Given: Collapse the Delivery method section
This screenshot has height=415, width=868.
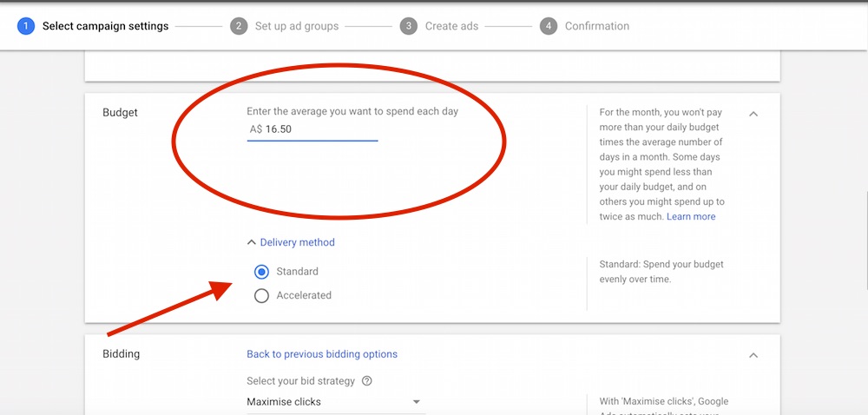Looking at the screenshot, I should 291,242.
